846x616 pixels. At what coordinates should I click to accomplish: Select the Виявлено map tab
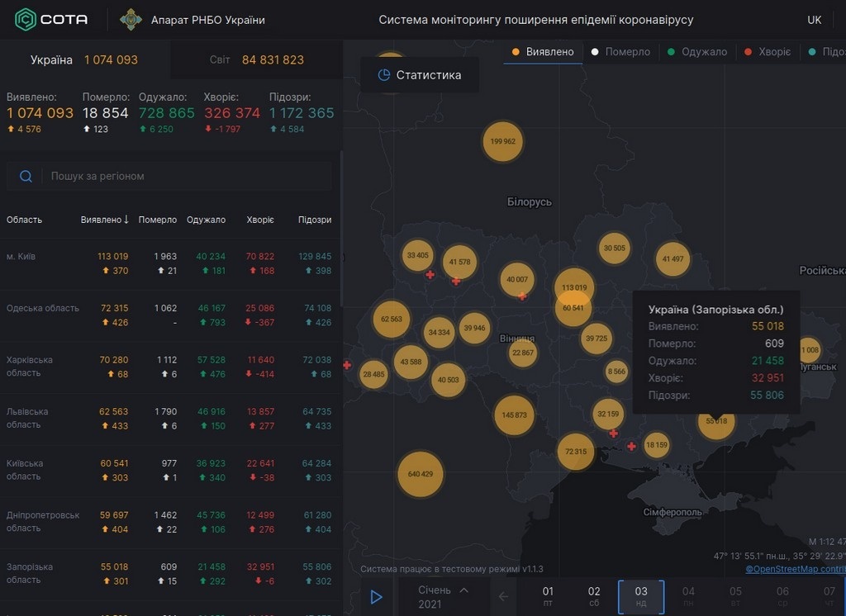click(x=543, y=52)
